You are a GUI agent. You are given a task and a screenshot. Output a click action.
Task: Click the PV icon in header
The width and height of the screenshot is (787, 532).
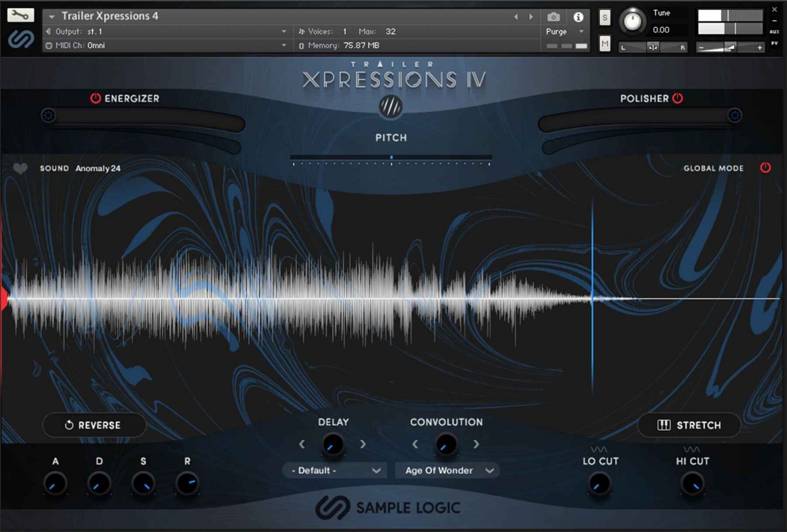tap(774, 44)
